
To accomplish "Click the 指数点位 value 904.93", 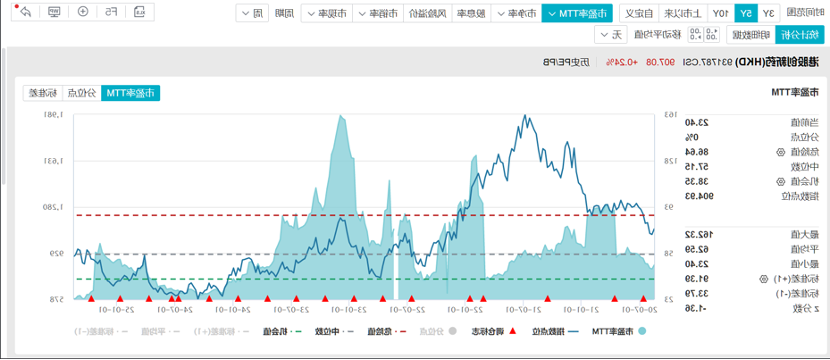I will [700, 196].
